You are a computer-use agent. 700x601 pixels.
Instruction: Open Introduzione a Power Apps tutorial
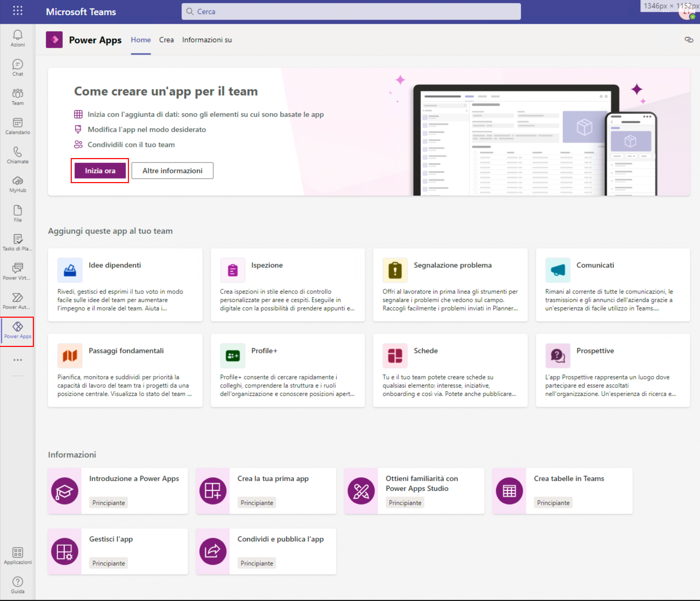point(134,479)
